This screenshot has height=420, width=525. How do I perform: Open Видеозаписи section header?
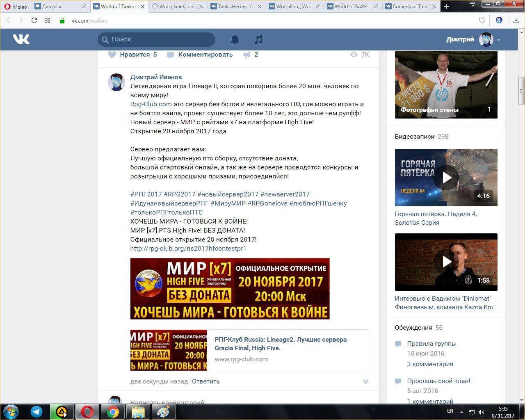[414, 137]
